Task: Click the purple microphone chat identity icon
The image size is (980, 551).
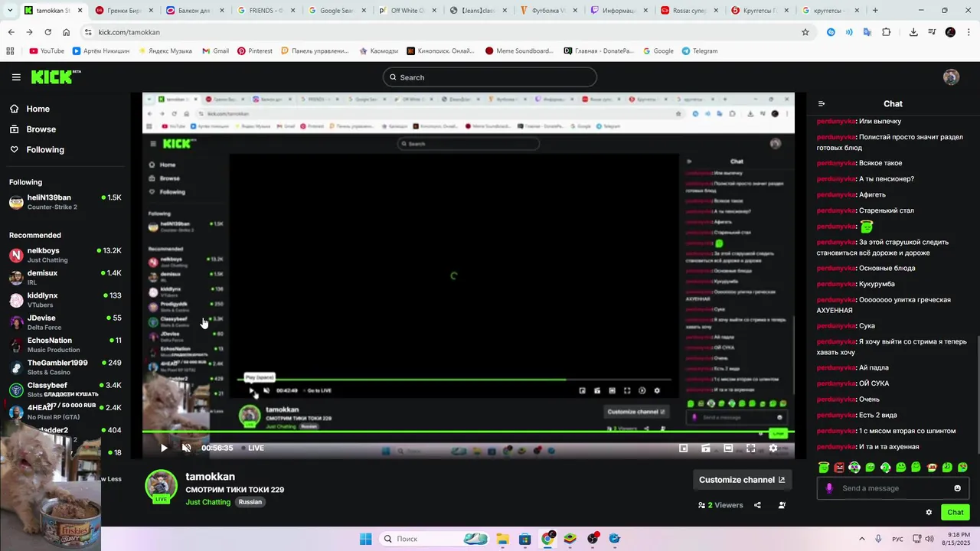Action: [829, 488]
